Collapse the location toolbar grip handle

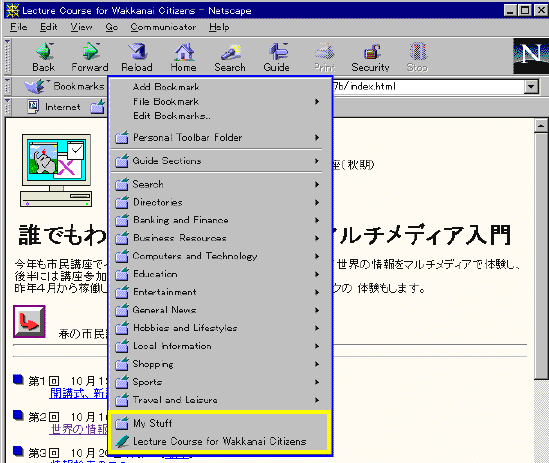tap(7, 87)
